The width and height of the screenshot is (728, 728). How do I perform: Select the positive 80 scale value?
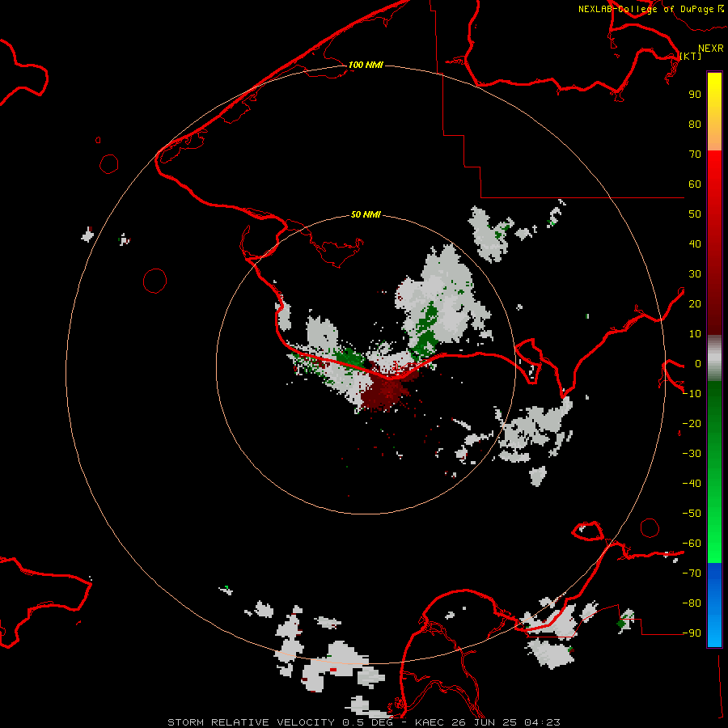[x=695, y=125]
